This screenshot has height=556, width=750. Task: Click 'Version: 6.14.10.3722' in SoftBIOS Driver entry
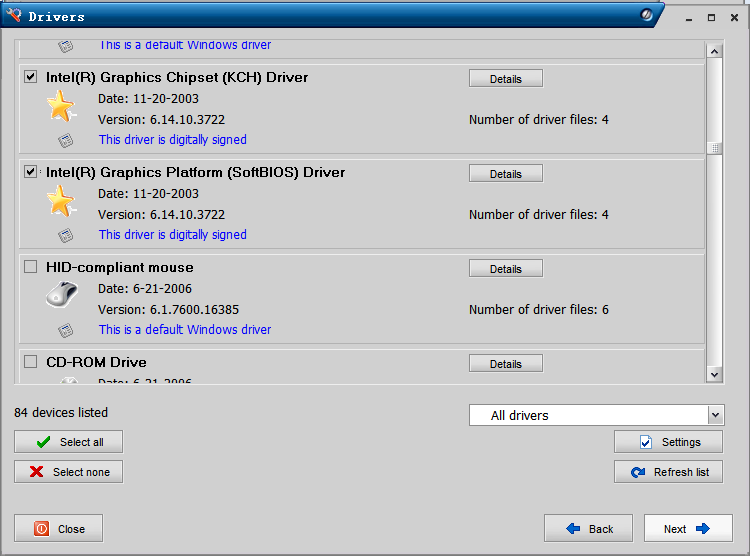pyautogui.click(x=161, y=214)
